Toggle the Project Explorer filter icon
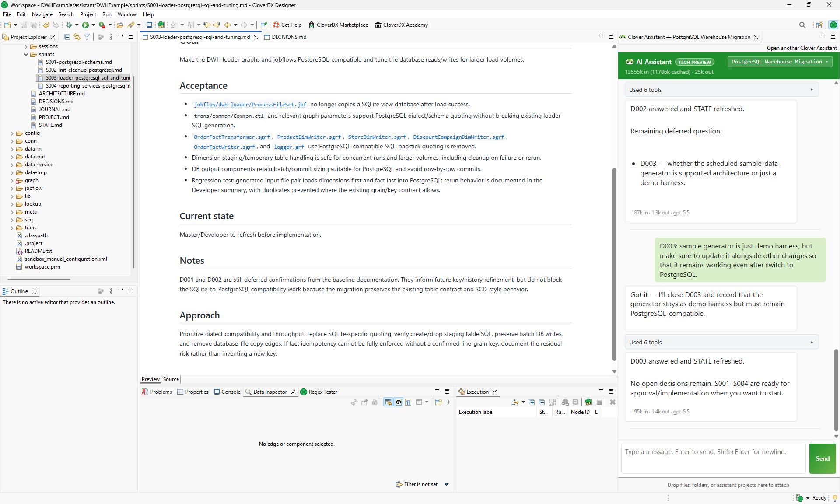840x504 pixels. (87, 37)
